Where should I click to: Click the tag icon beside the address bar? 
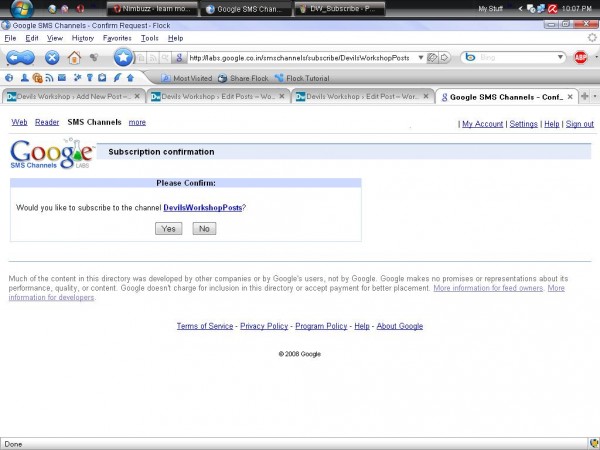[432, 58]
